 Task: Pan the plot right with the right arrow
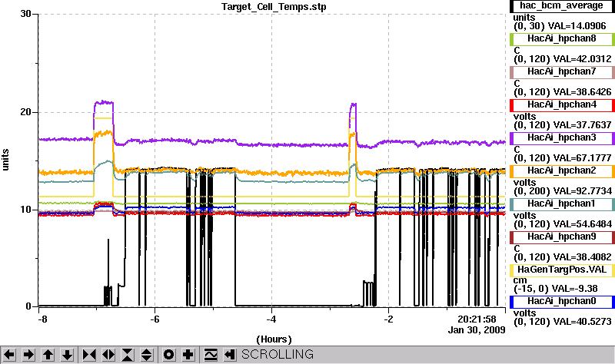point(28,355)
